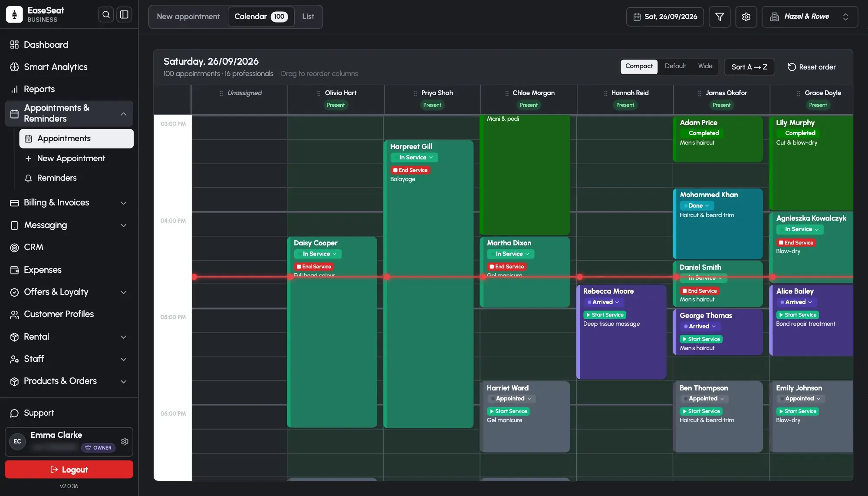Viewport: 868px width, 496px height.
Task: Open search via the magnifier icon
Action: pos(106,15)
